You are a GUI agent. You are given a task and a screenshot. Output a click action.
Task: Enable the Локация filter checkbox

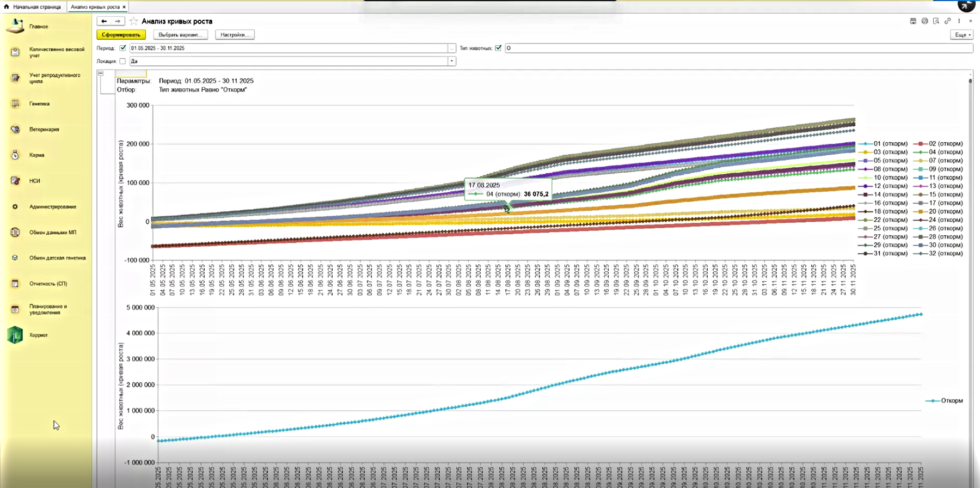[122, 61]
